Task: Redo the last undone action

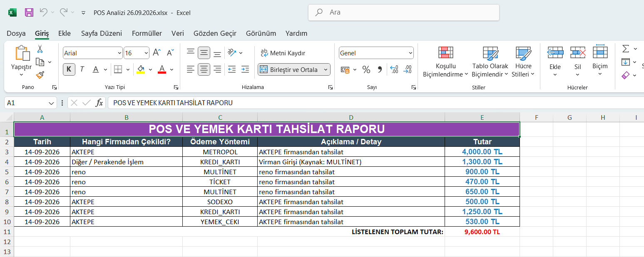Action: [x=64, y=12]
